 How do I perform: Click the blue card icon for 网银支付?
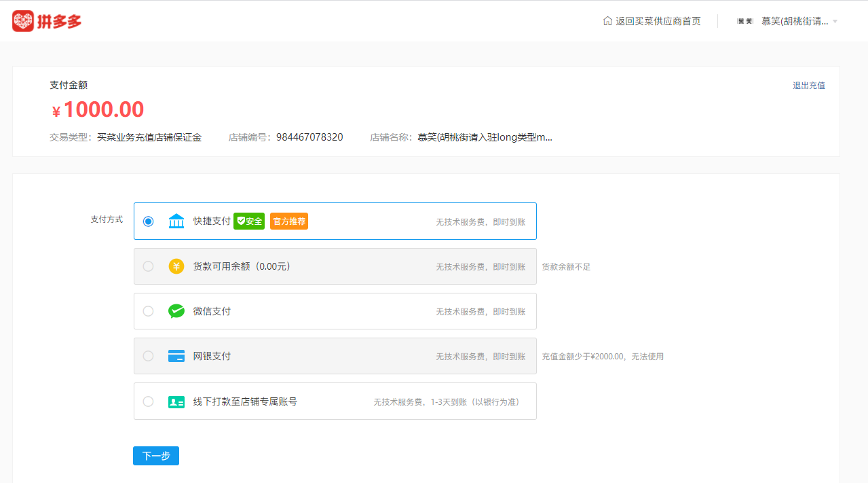[176, 356]
